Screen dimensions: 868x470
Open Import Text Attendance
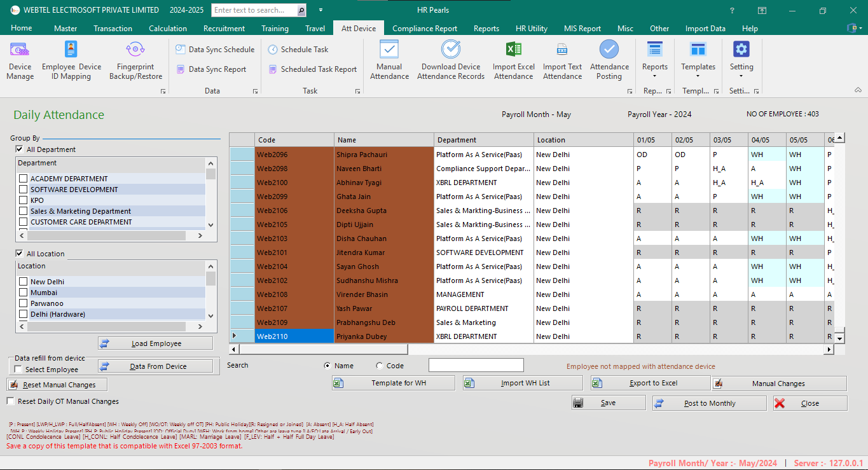(562, 59)
